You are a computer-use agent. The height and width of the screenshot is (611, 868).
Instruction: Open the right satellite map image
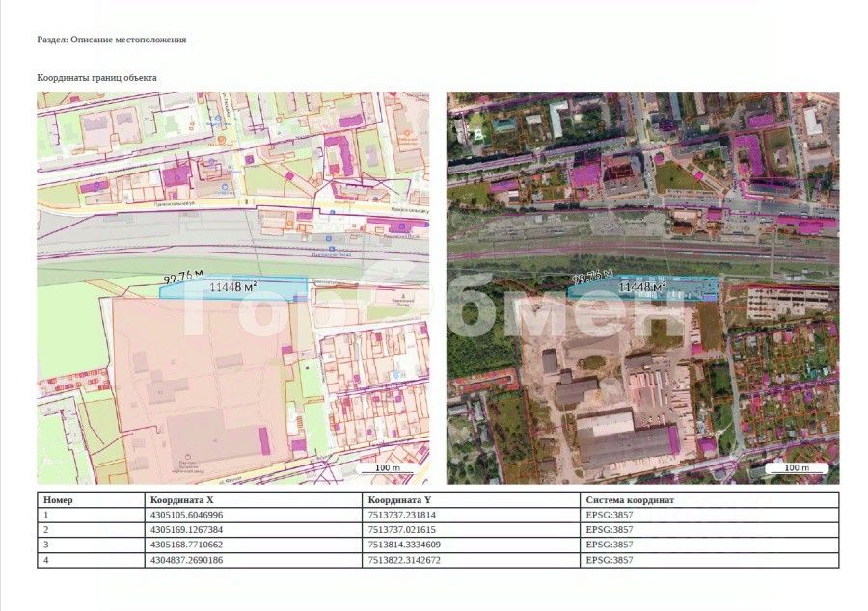click(x=642, y=287)
